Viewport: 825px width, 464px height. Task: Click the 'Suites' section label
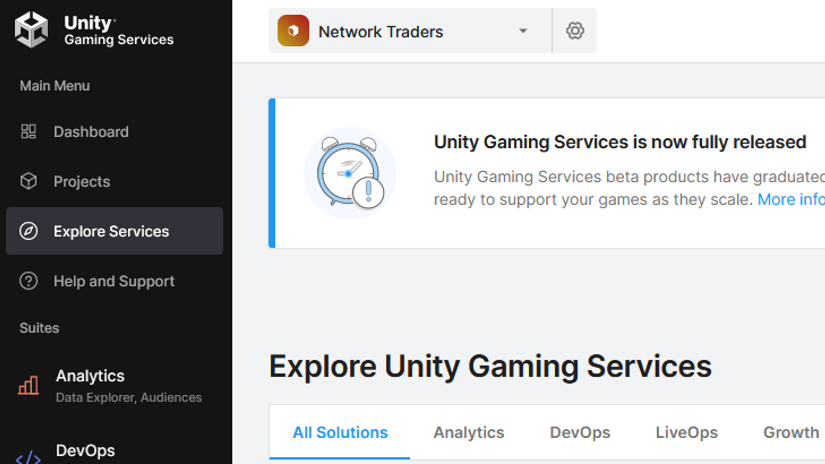(39, 328)
